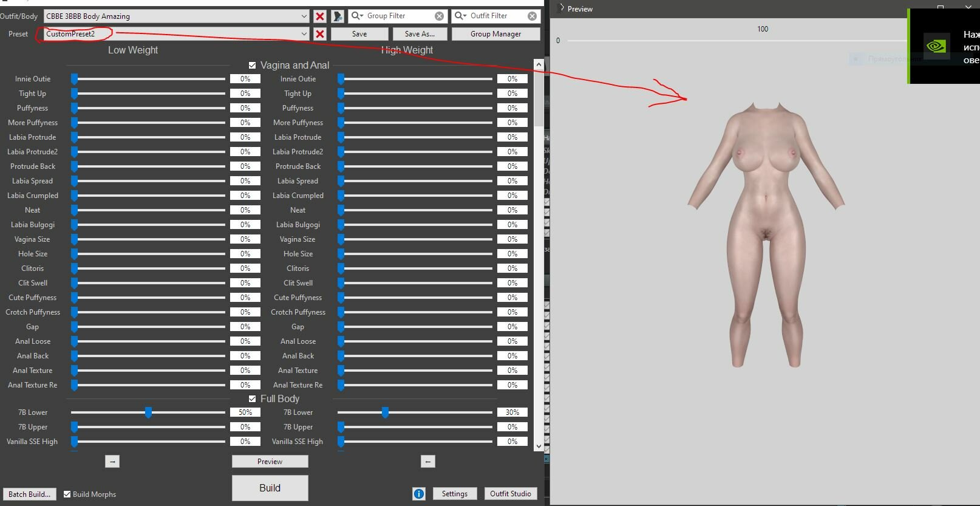Click the Outfit Filter text field
This screenshot has width=980, height=506.
tap(497, 16)
